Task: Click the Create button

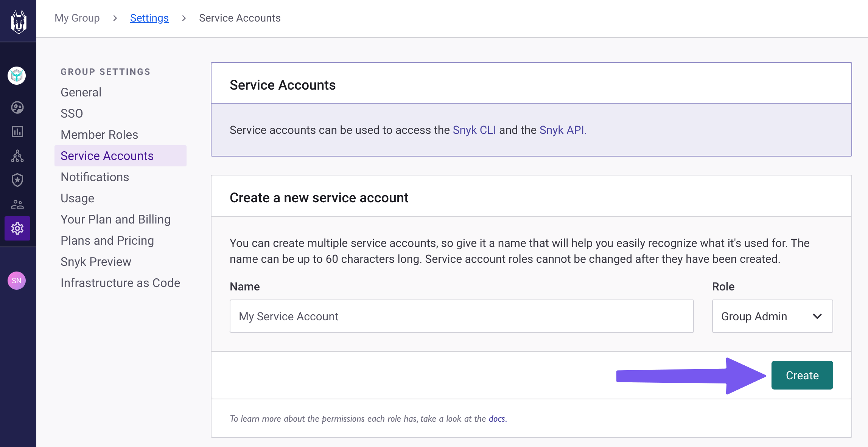Action: coord(802,375)
